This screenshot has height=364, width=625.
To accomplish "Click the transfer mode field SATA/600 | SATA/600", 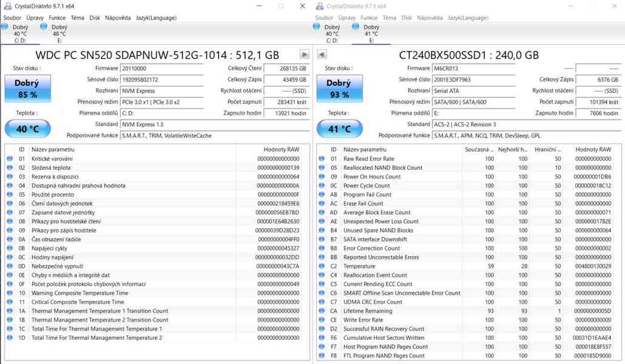I will click(474, 102).
